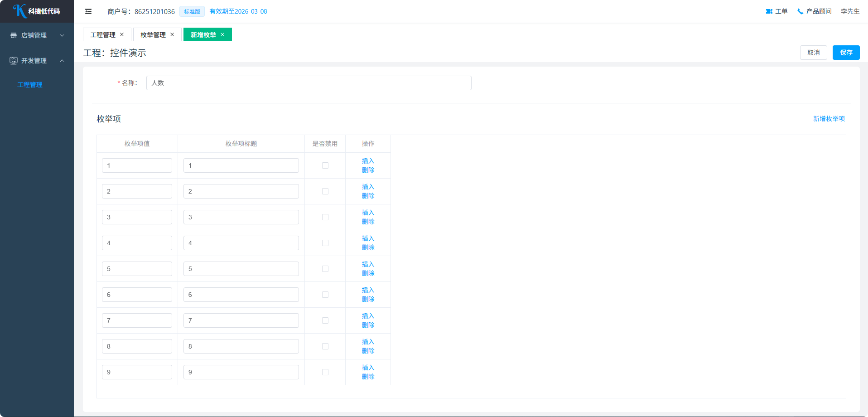Click the hamburger menu collapse icon
The height and width of the screenshot is (417, 868).
(x=88, y=11)
